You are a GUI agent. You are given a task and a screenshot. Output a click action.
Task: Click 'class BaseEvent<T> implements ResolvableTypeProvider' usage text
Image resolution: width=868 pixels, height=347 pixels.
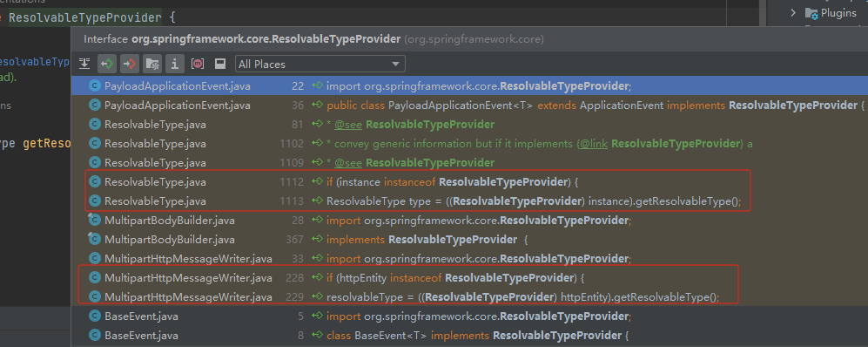point(474,336)
